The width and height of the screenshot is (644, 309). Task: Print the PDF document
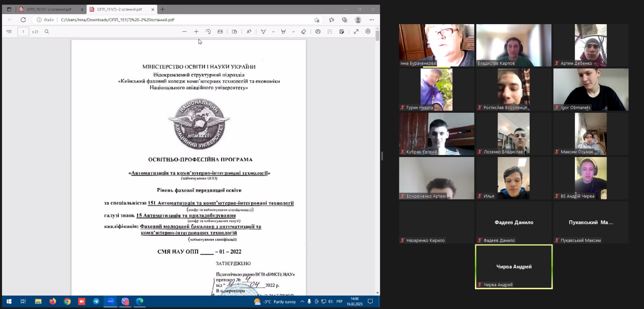(x=318, y=31)
